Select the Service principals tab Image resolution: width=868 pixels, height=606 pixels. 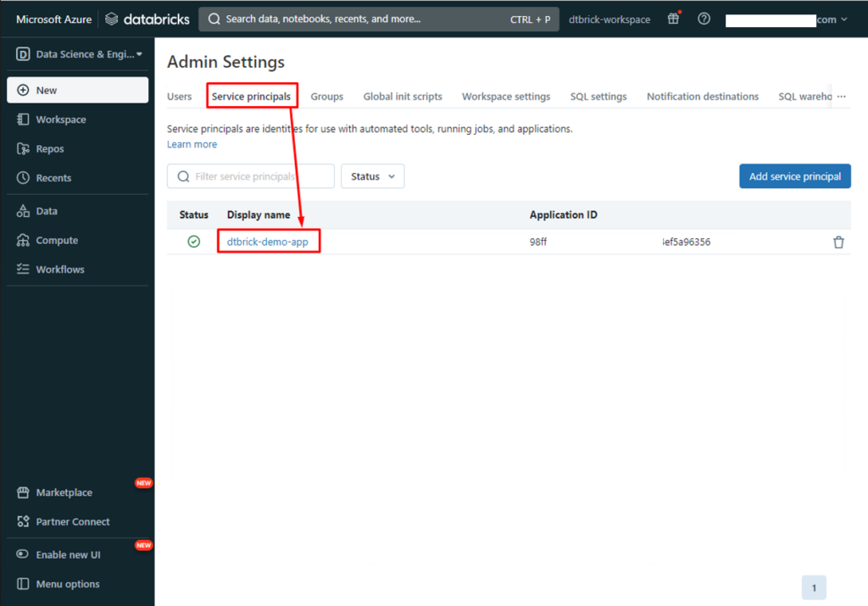pos(251,97)
